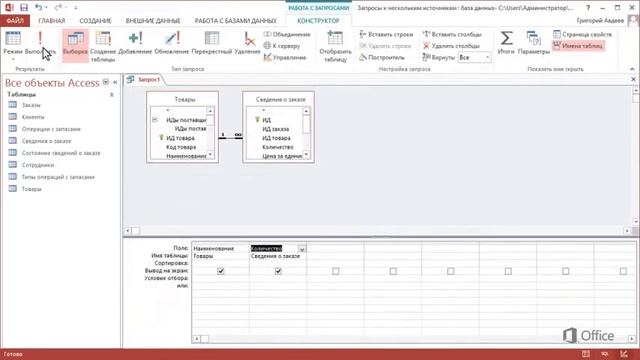640x360 pixels.
Task: Uncheck Вывод на экран for Количество
Action: pyautogui.click(x=278, y=271)
